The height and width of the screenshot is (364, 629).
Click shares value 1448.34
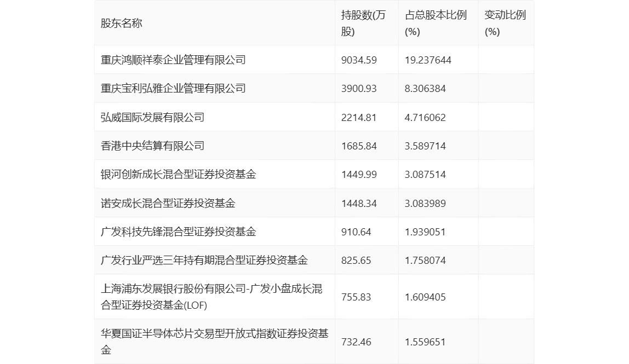point(359,203)
